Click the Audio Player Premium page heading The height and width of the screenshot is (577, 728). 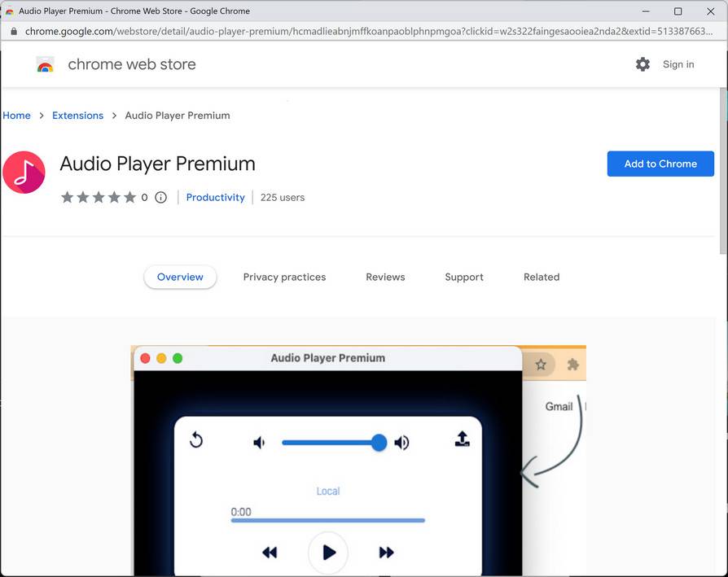tap(157, 164)
